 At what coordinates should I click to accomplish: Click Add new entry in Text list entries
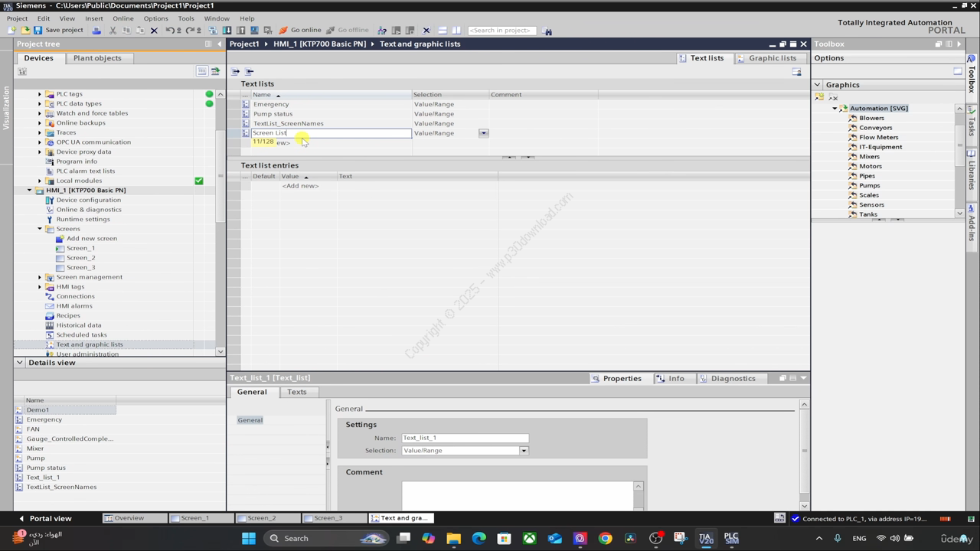(x=300, y=186)
